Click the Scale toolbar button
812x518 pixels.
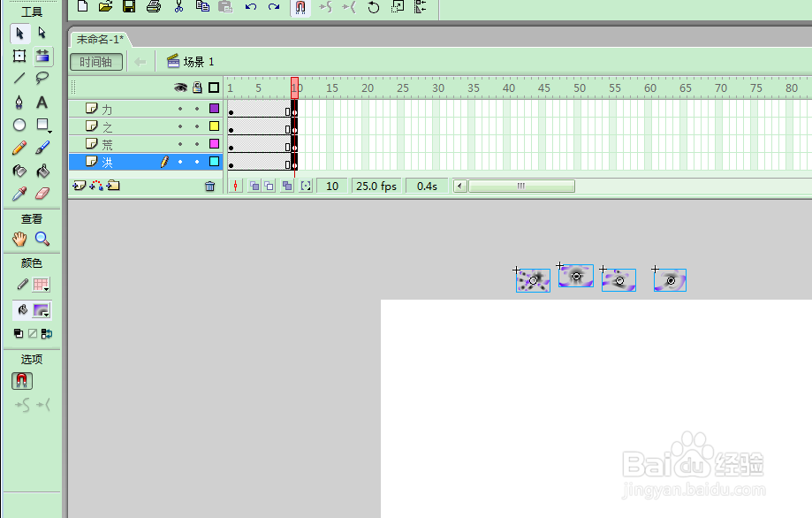(x=398, y=7)
